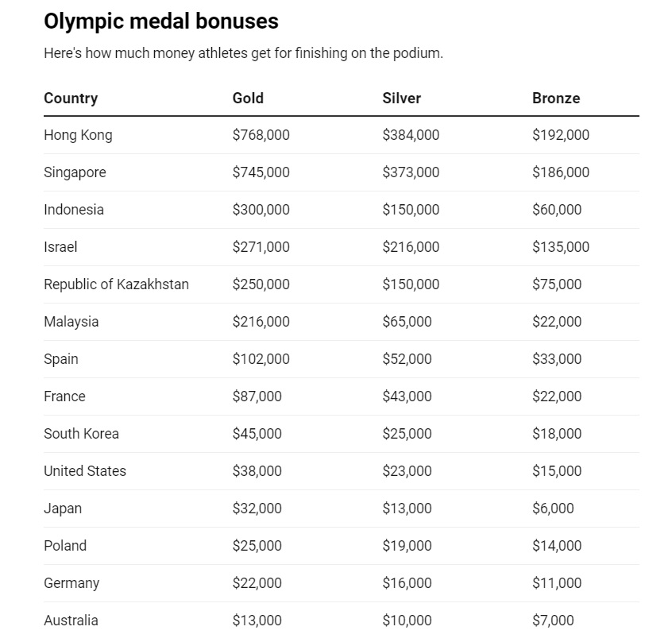The image size is (672, 642).
Task: Click the Country column header
Action: point(71,99)
